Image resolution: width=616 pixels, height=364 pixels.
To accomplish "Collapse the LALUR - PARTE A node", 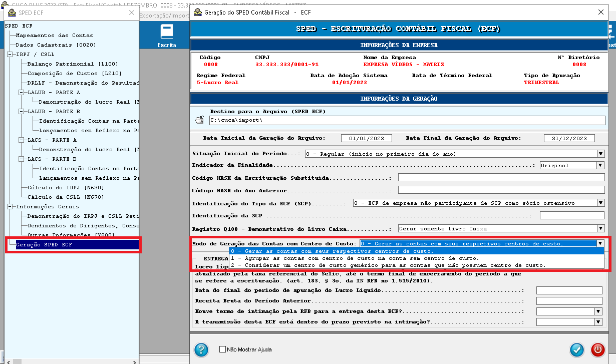I will tap(21, 93).
